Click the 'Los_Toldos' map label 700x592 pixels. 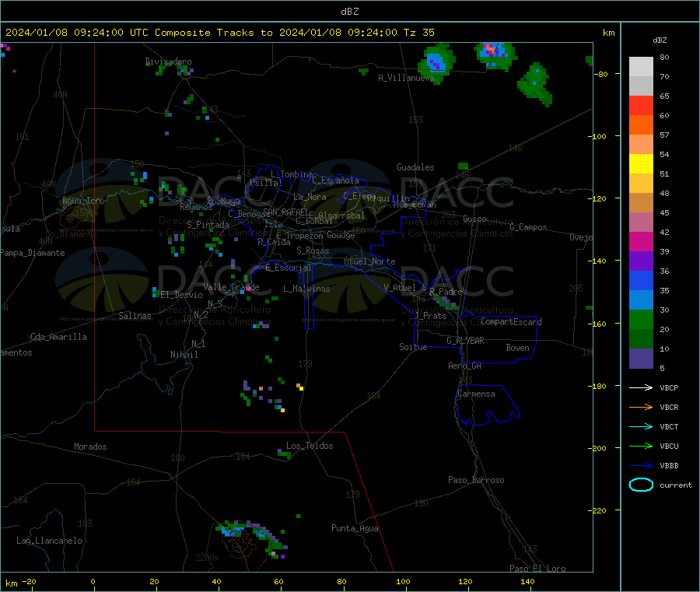[x=310, y=446]
